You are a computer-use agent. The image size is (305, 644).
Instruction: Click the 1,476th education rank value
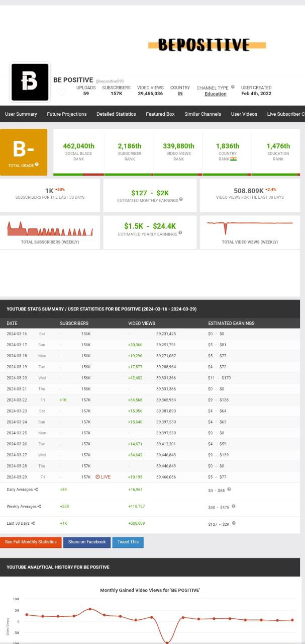pyautogui.click(x=278, y=146)
